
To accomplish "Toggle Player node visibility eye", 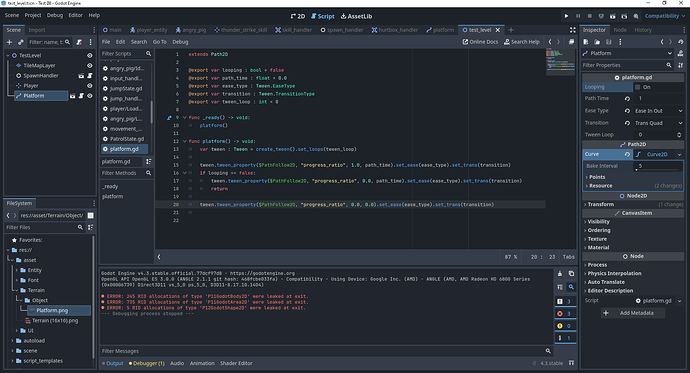I will click(x=90, y=86).
